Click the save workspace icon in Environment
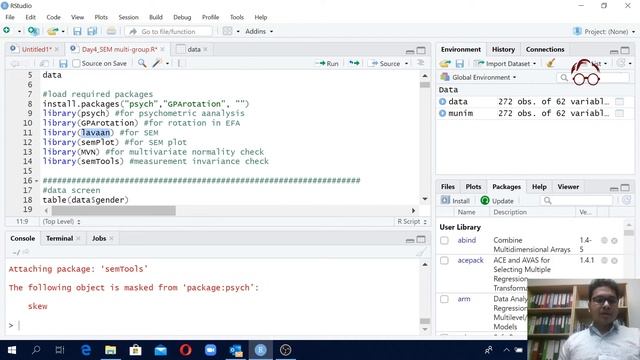This screenshot has width=640, height=360. tap(460, 64)
